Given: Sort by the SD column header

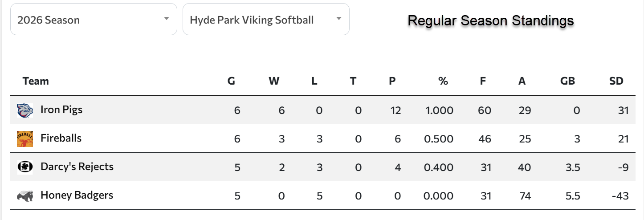Looking at the screenshot, I should tap(616, 81).
